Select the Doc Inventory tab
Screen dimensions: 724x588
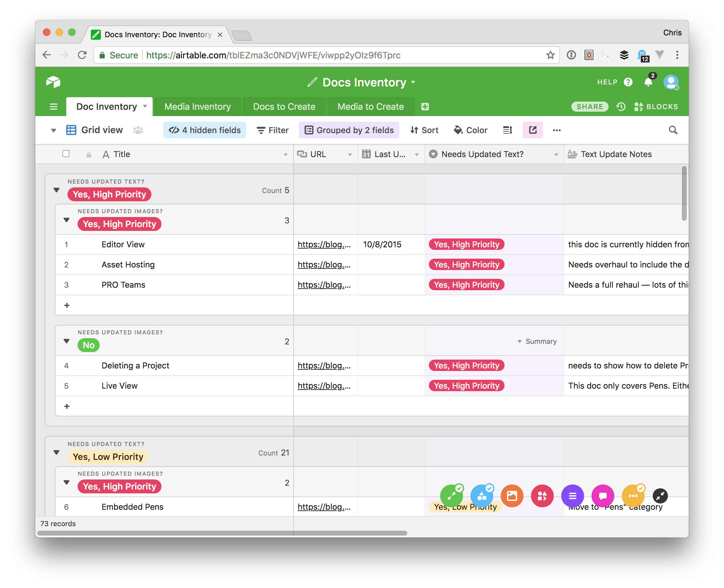(109, 107)
